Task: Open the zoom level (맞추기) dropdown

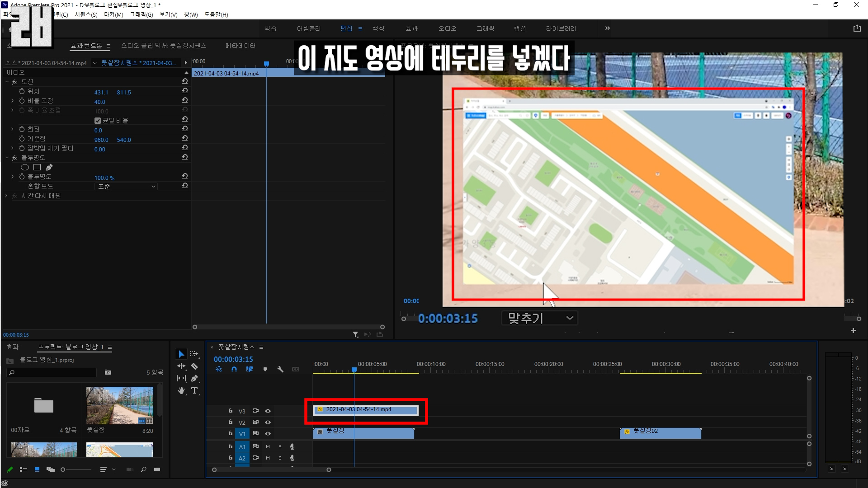Action: click(x=540, y=319)
